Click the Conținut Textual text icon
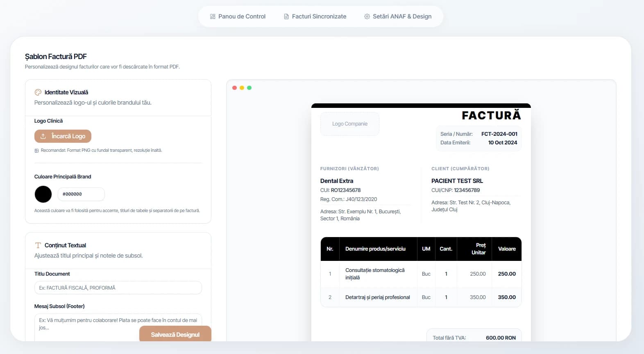Screen dimensions: 644x354 point(38,245)
